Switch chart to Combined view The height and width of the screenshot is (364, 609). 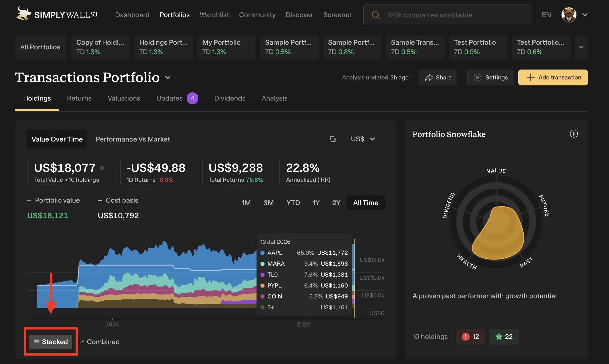coord(99,342)
